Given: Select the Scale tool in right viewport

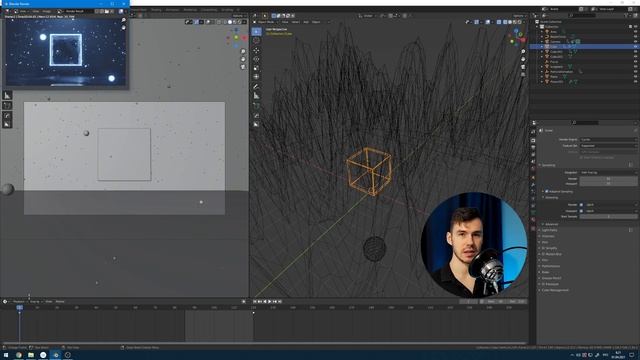Looking at the screenshot, I should 256,68.
